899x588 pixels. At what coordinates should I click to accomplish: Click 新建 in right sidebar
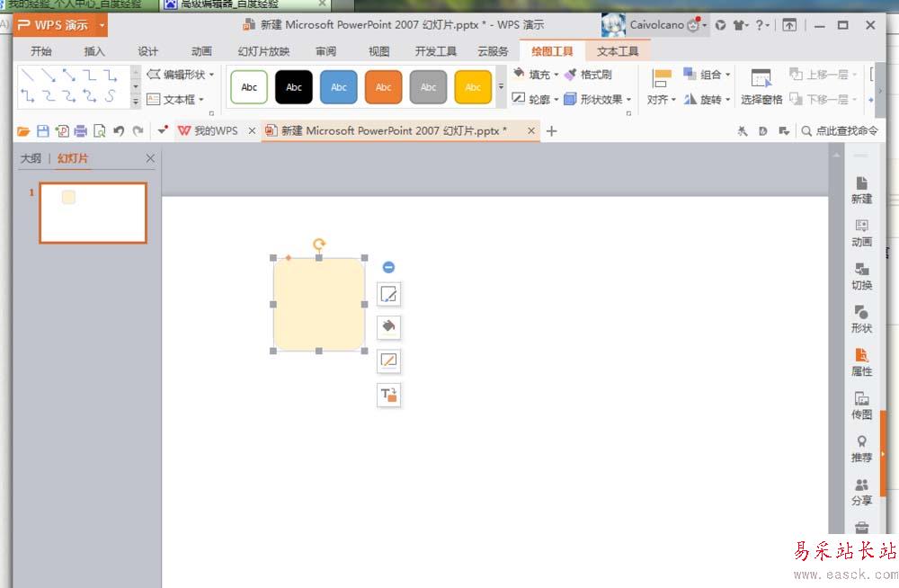click(861, 191)
